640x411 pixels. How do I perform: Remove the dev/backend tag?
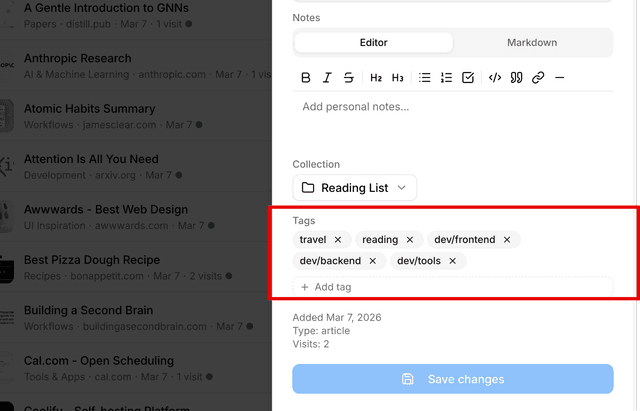tap(373, 261)
